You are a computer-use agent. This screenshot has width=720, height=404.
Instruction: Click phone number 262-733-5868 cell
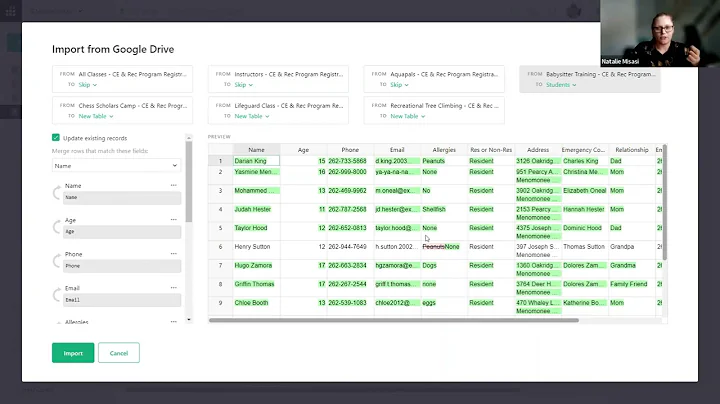350,161
